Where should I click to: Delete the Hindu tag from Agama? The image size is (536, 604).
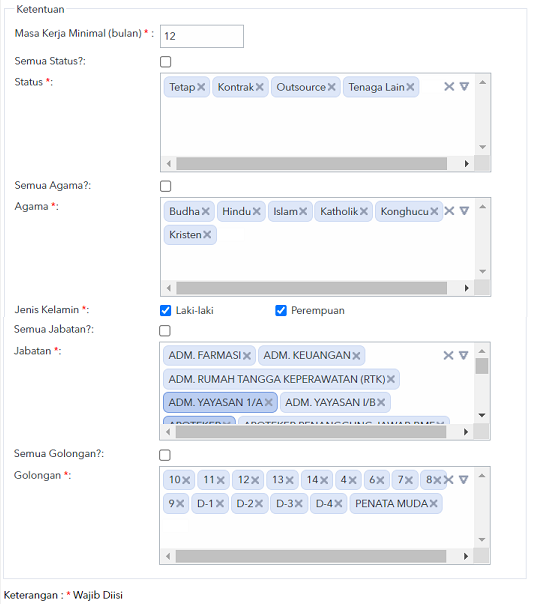[x=257, y=211]
